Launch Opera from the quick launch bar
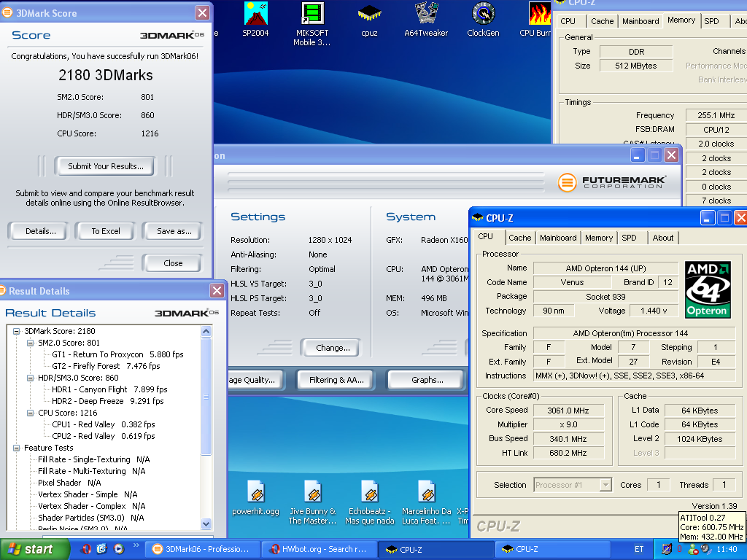 tap(86, 549)
